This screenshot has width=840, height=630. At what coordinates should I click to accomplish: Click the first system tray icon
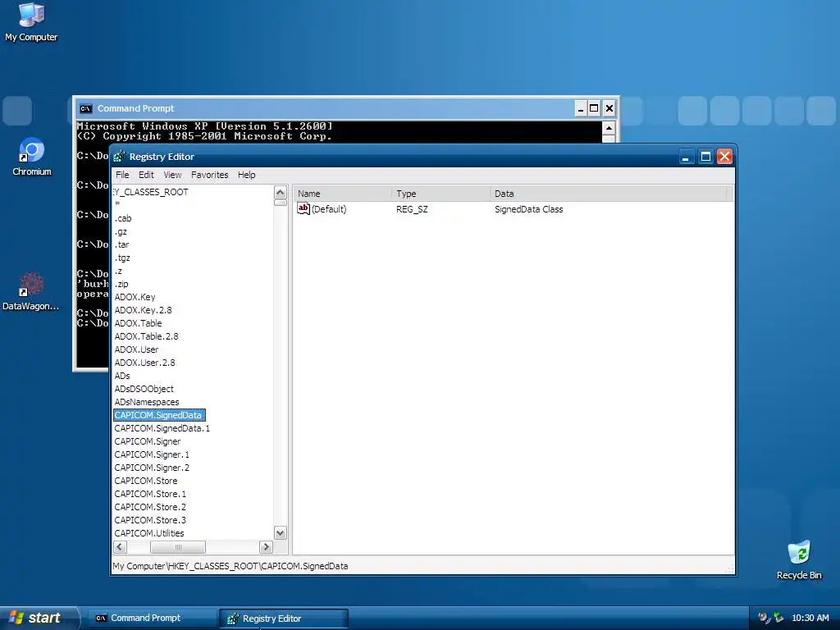pos(765,618)
